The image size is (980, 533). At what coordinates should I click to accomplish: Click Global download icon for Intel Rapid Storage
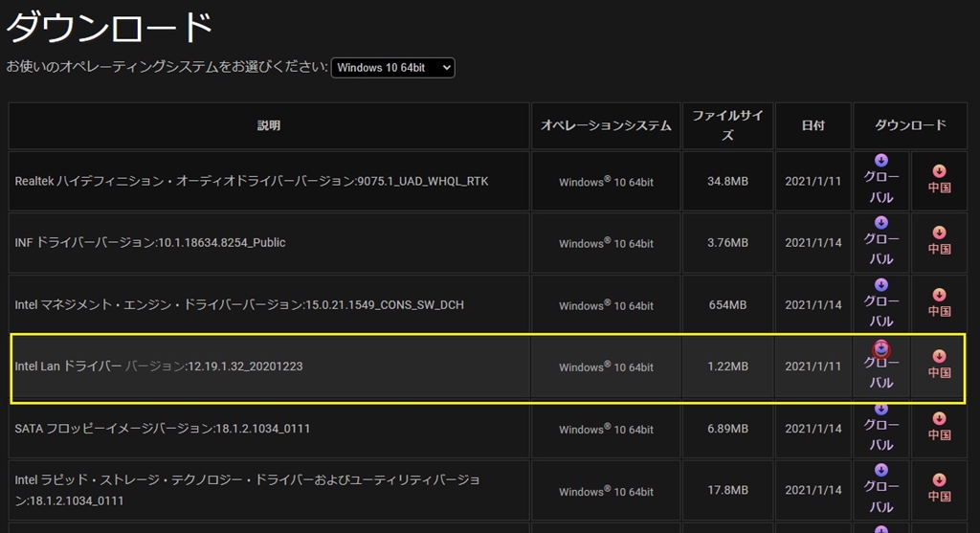[x=881, y=470]
